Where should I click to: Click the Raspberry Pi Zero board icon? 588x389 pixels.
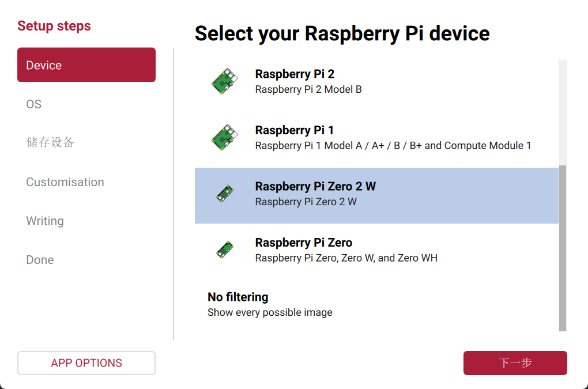point(224,250)
